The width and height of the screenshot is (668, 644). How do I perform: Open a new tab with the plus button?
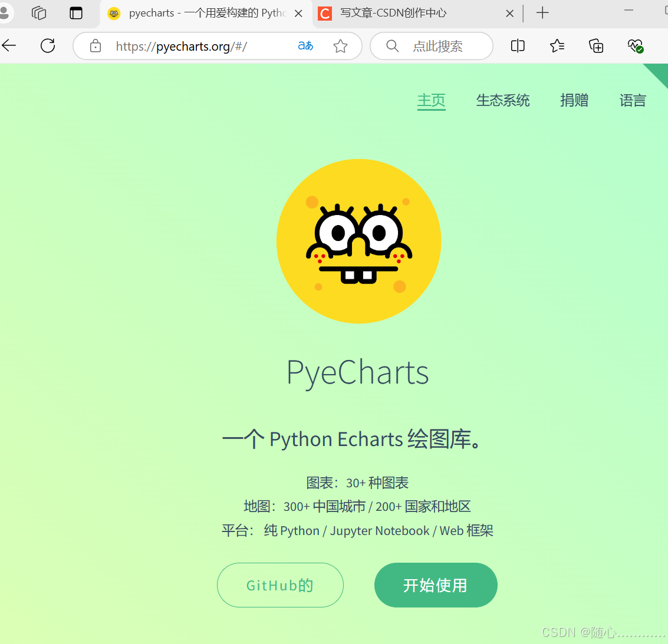(542, 13)
